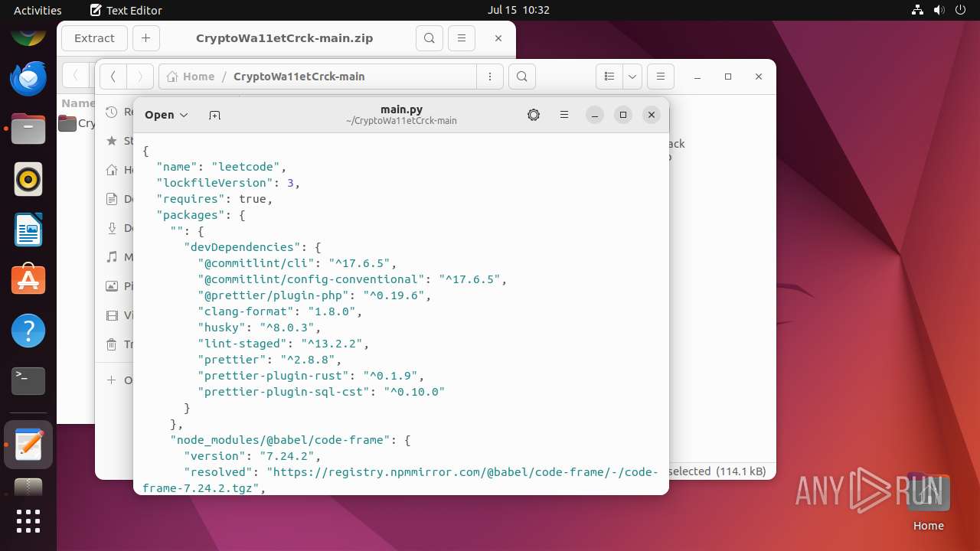980x551 pixels.
Task: Open the Text Editor document menu (Open button)
Action: pyautogui.click(x=166, y=115)
